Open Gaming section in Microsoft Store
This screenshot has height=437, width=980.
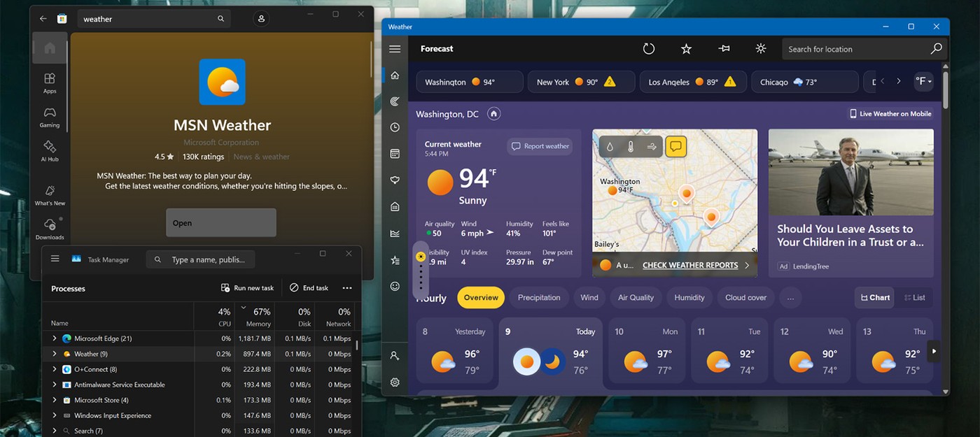point(50,117)
